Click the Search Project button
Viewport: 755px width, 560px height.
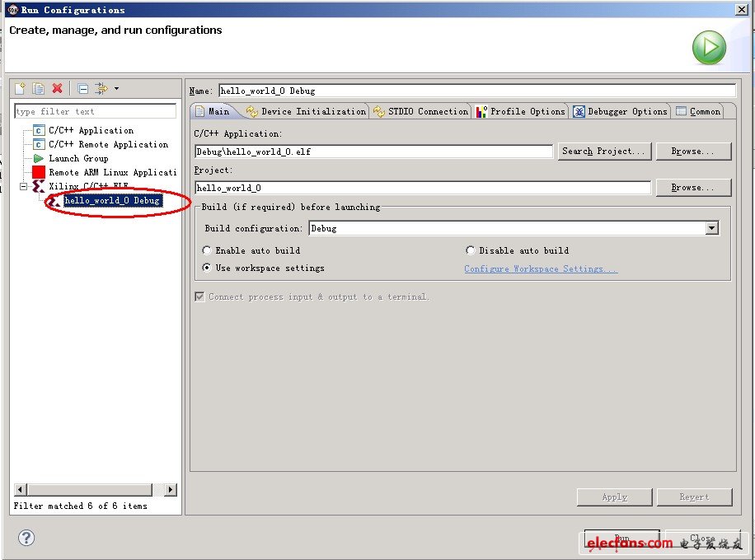point(604,151)
